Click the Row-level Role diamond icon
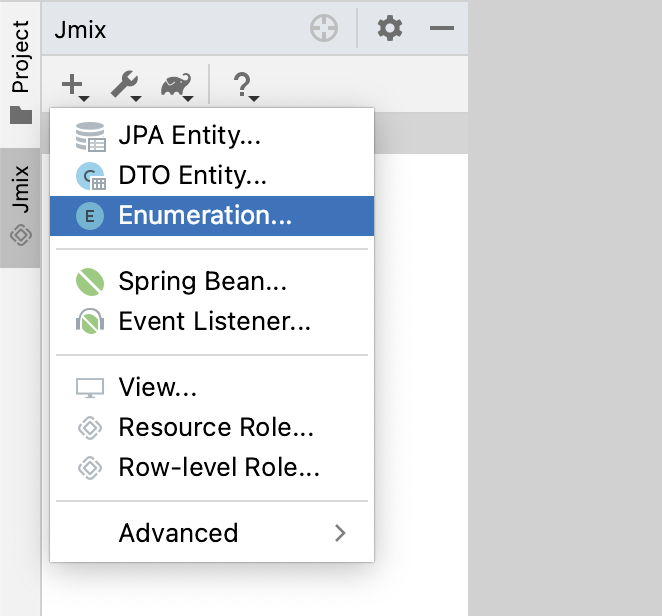Image resolution: width=662 pixels, height=616 pixels. click(90, 468)
